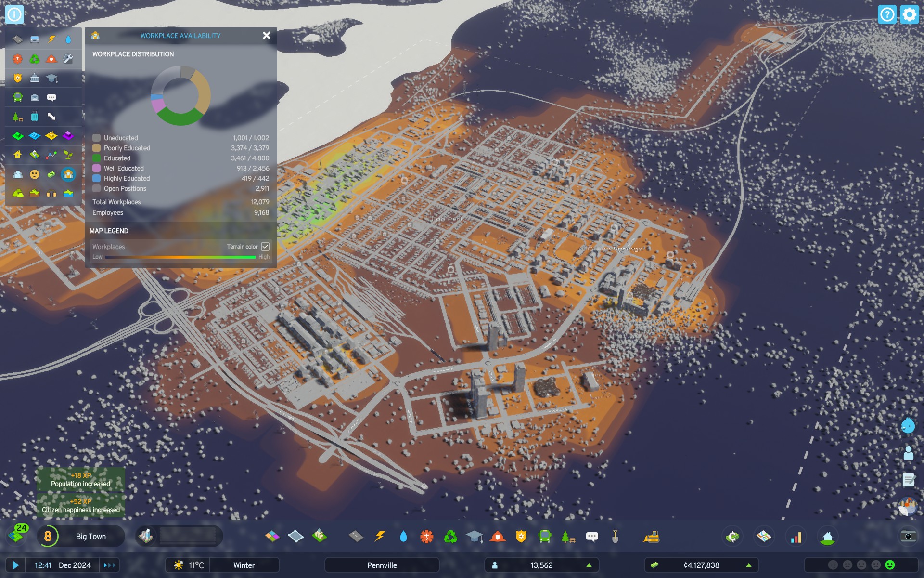Toggle the Terrain color checkbox
Image resolution: width=924 pixels, height=578 pixels.
265,247
